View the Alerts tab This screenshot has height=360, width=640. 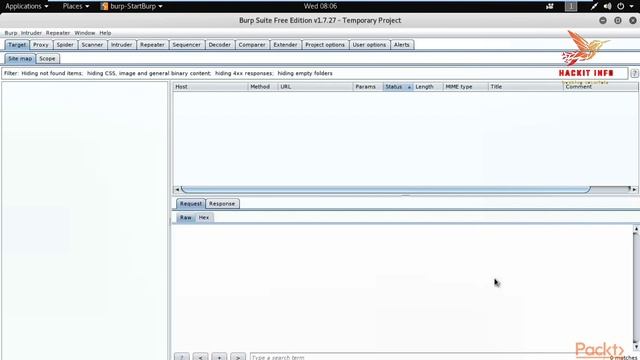pyautogui.click(x=402, y=44)
